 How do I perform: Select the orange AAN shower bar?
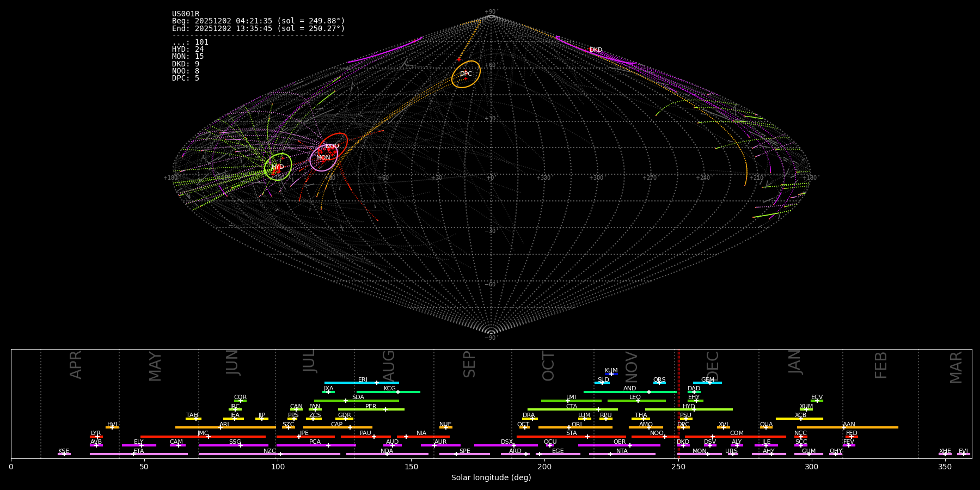pyautogui.click(x=847, y=427)
